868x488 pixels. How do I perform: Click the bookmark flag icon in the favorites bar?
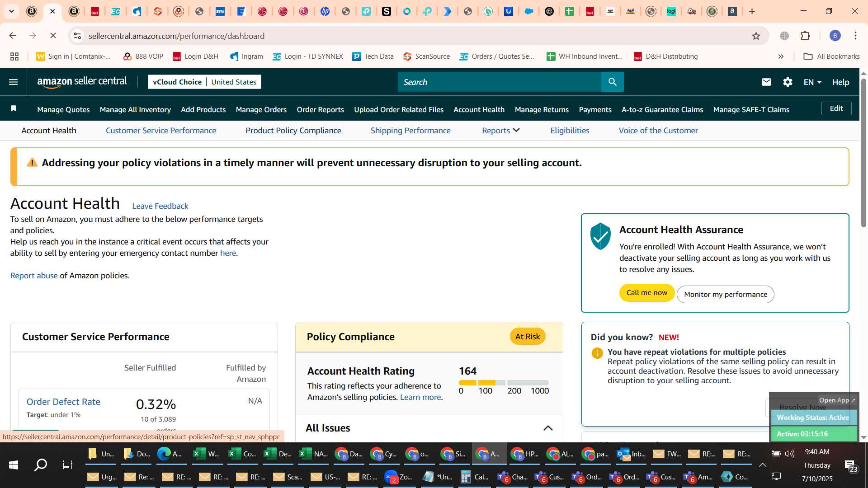tap(14, 108)
